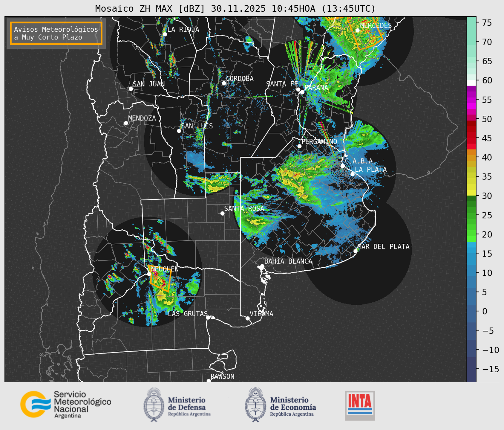504x430 pixels.
Task: Click the BAHÍA BLANCA city label
Action: coord(288,261)
